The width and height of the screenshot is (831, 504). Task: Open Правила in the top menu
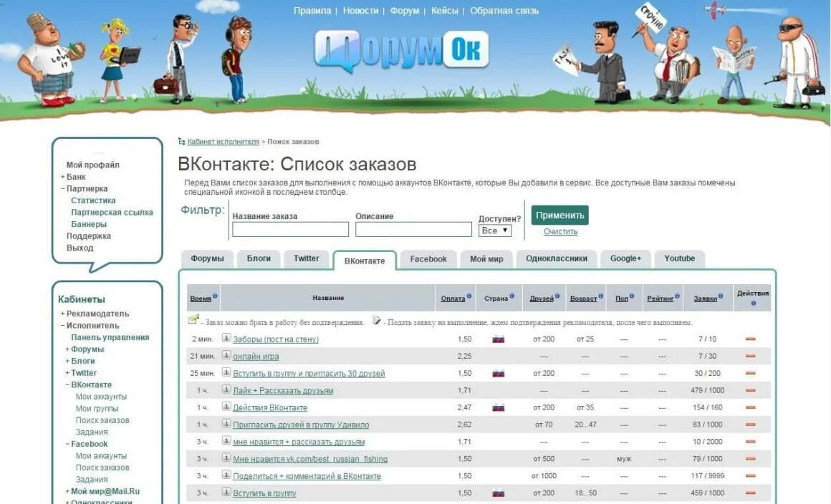click(312, 11)
